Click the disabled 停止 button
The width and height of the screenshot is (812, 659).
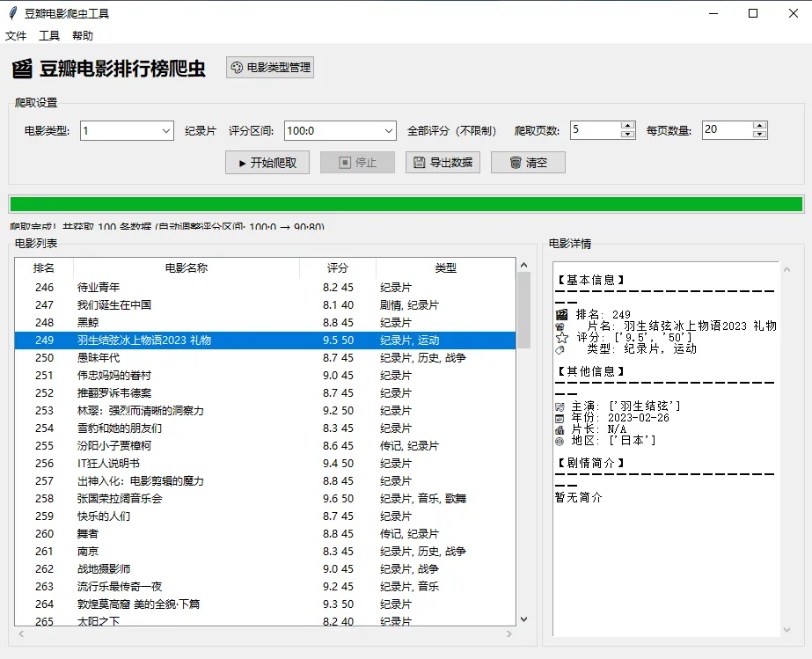click(357, 163)
